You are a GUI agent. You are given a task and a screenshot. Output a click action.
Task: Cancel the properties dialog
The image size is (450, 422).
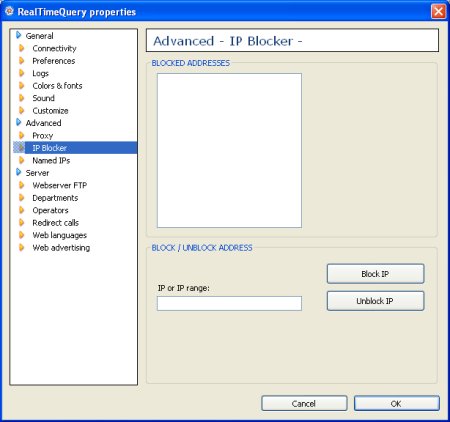(304, 404)
